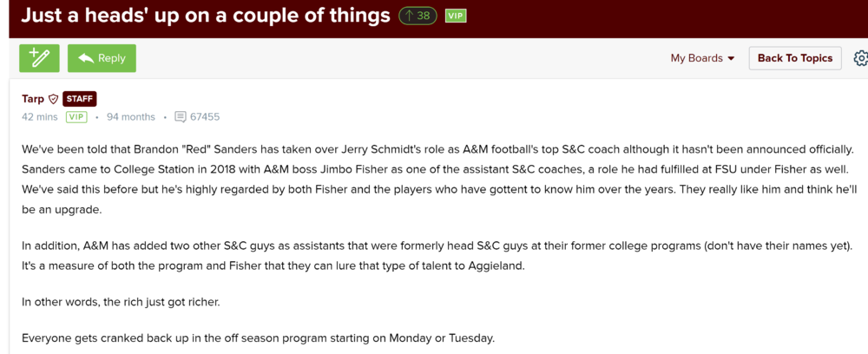Click the post count comment icon

(x=180, y=117)
